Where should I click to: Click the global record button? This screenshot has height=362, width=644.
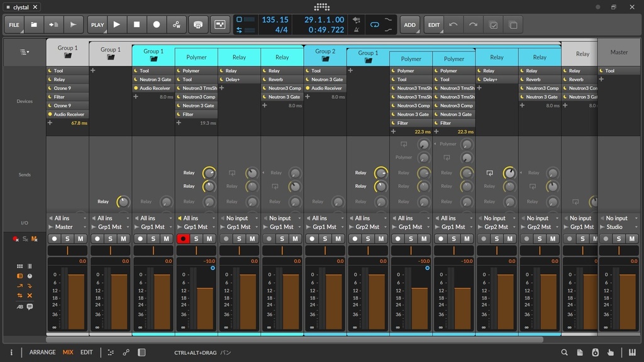point(157,25)
